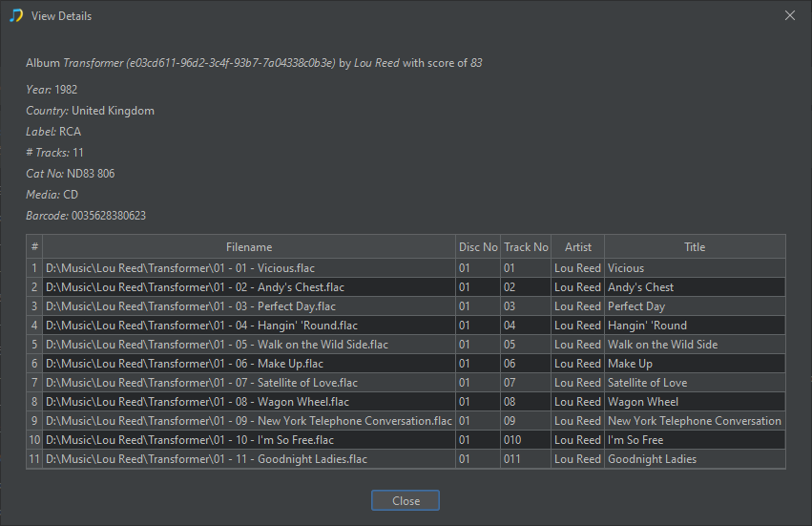The width and height of the screenshot is (812, 526).
Task: Click New York Telephone Conversation title cell
Action: pos(694,421)
